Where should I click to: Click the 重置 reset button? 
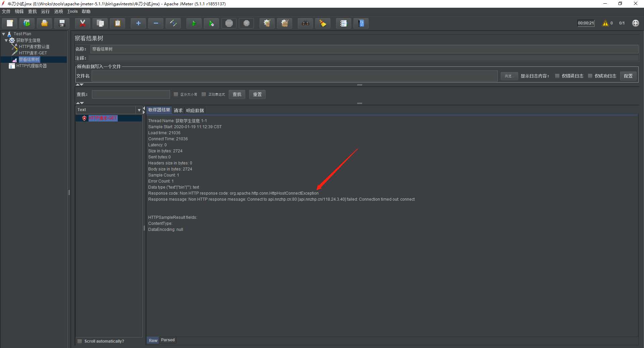pos(257,94)
